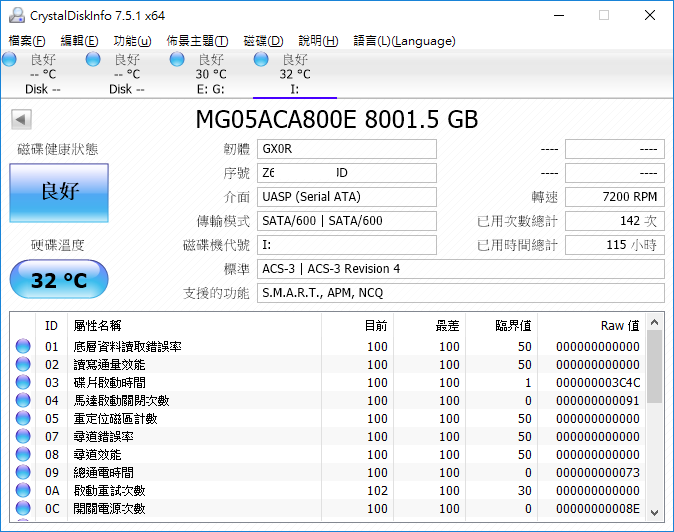Click the CrystalDiskInfo app icon in title bar
The width and height of the screenshot is (674, 532).
[17, 15]
